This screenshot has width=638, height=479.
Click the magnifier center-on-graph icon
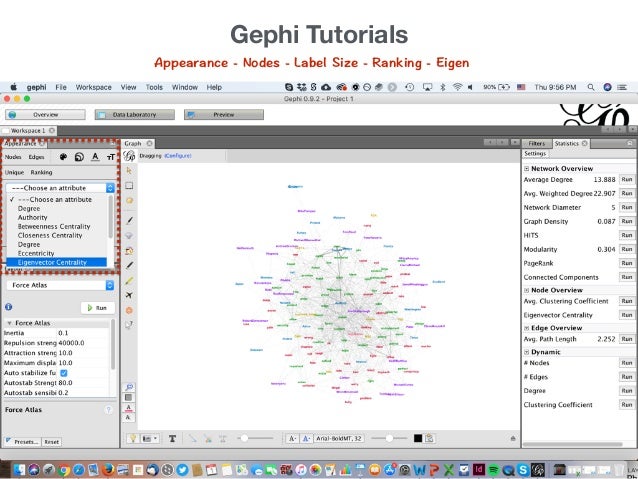pos(129,387)
